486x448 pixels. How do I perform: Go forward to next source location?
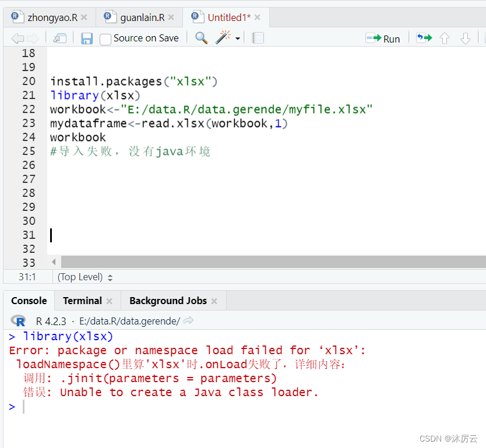[x=33, y=38]
